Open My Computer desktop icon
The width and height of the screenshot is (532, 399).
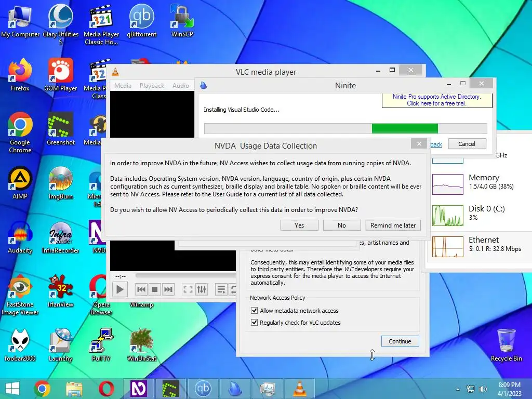[20, 21]
